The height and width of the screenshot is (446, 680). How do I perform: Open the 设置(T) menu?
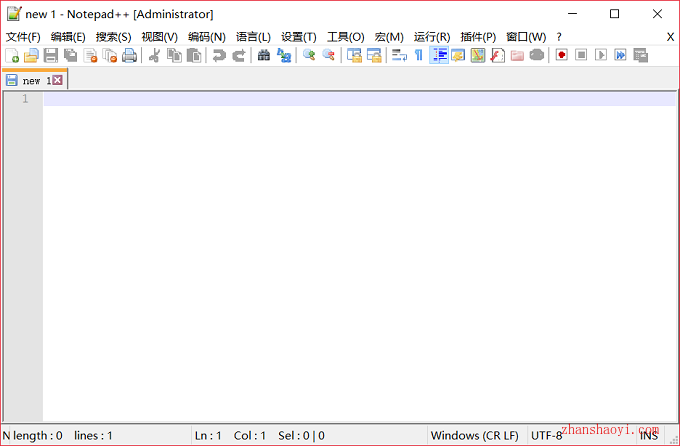(299, 37)
